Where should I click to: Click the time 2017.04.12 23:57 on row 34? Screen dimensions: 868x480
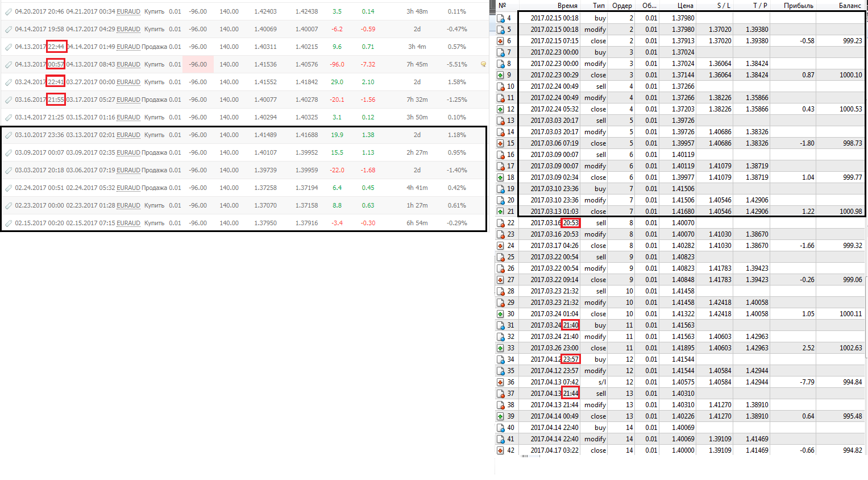point(554,359)
